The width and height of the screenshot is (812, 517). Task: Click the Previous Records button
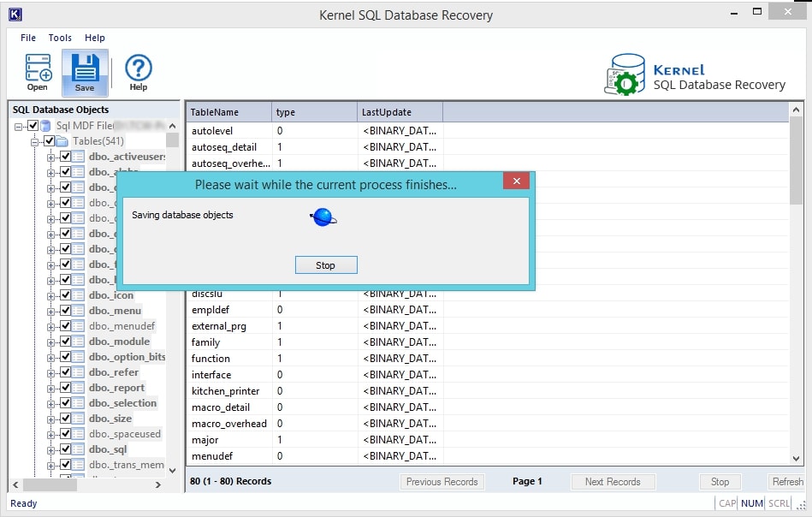point(442,482)
